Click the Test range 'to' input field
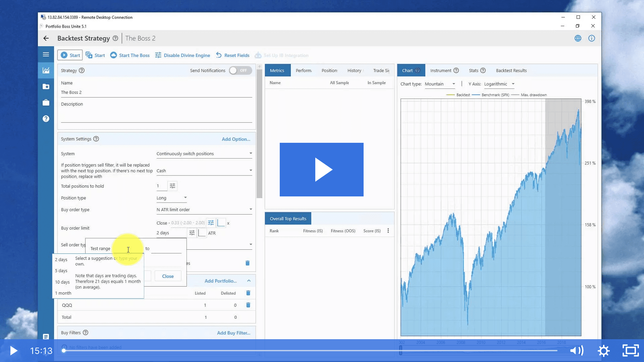Viewport: 644px width, 362px height. pos(166,248)
